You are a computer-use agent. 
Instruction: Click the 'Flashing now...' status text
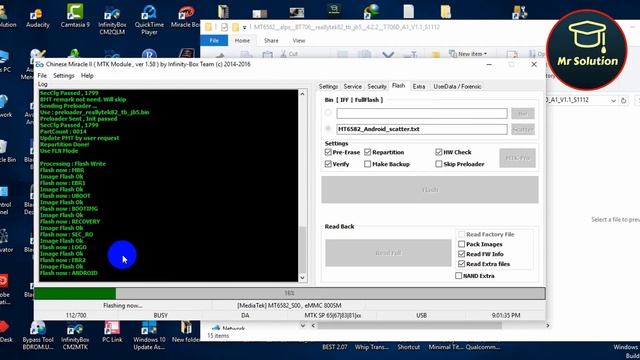pyautogui.click(x=122, y=305)
